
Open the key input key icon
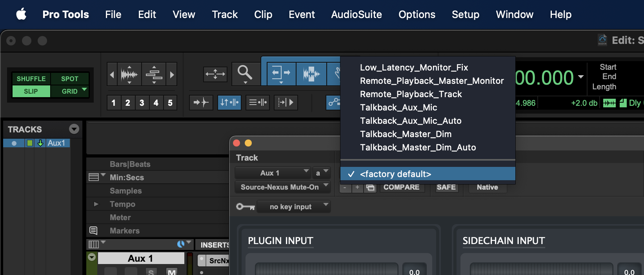(246, 206)
